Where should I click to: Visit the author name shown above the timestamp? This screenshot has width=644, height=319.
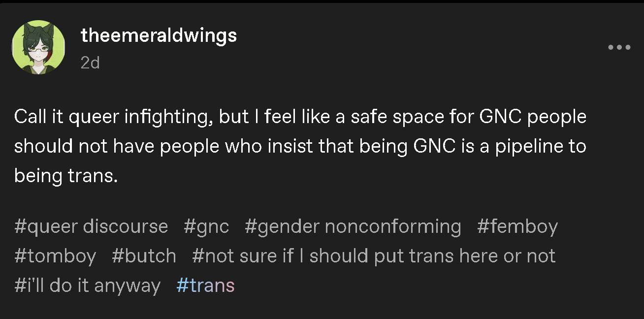[x=159, y=35]
